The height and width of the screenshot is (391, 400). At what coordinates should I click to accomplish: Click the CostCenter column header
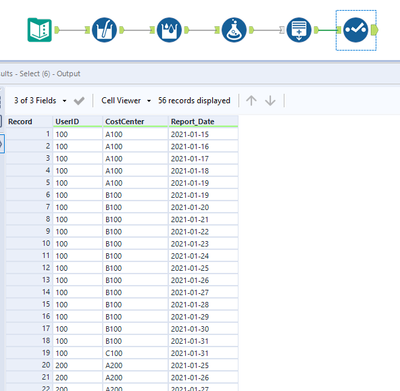135,121
